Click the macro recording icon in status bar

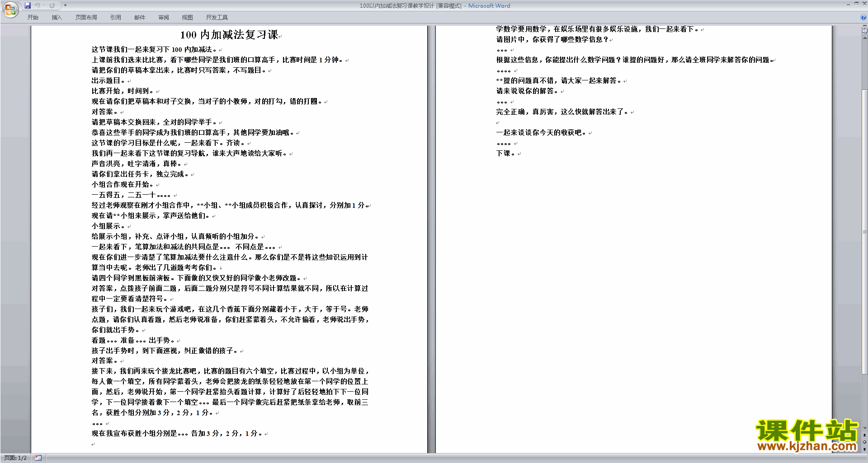[x=38, y=458]
